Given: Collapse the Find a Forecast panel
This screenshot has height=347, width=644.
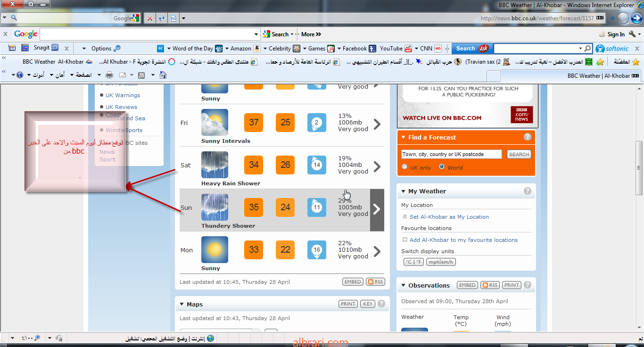Looking at the screenshot, I should pyautogui.click(x=404, y=138).
